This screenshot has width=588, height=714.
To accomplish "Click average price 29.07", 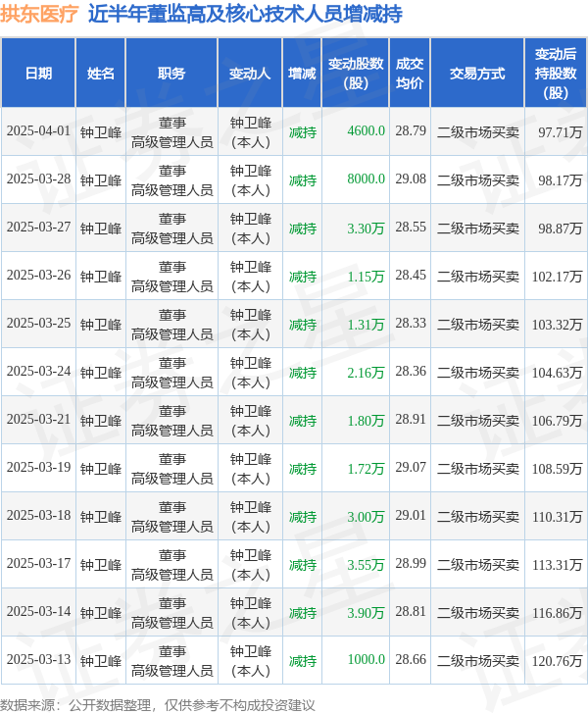I will coord(411,468).
